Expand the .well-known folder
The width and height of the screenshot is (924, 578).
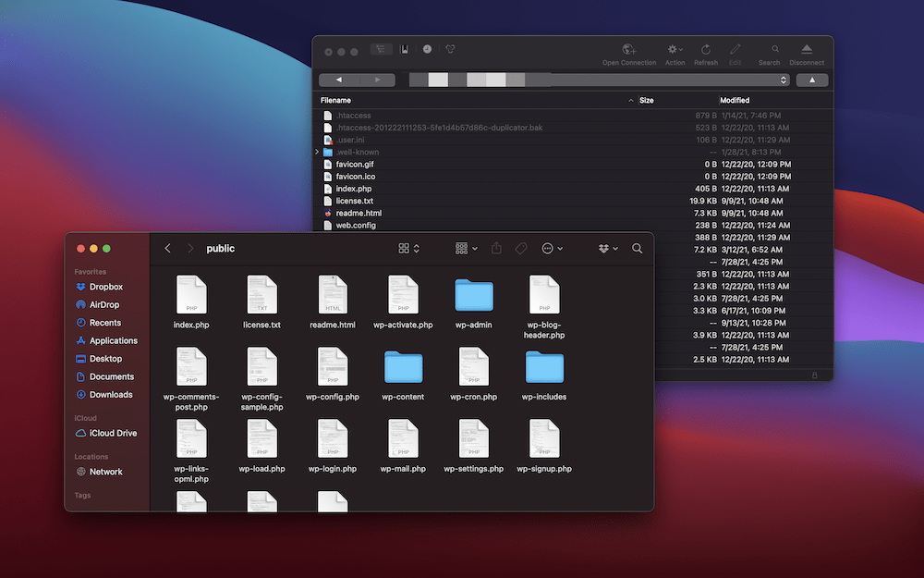coord(317,152)
